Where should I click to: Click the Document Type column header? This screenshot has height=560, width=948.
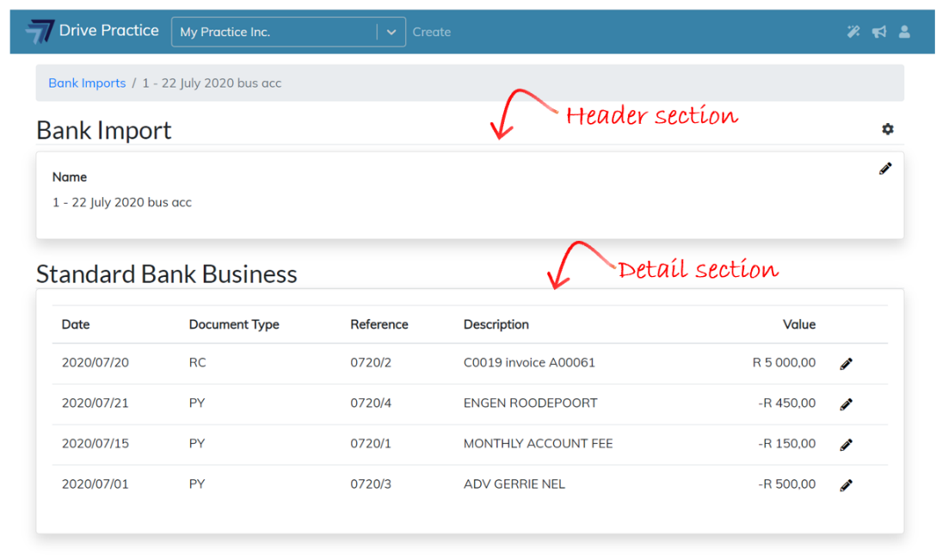click(x=234, y=324)
